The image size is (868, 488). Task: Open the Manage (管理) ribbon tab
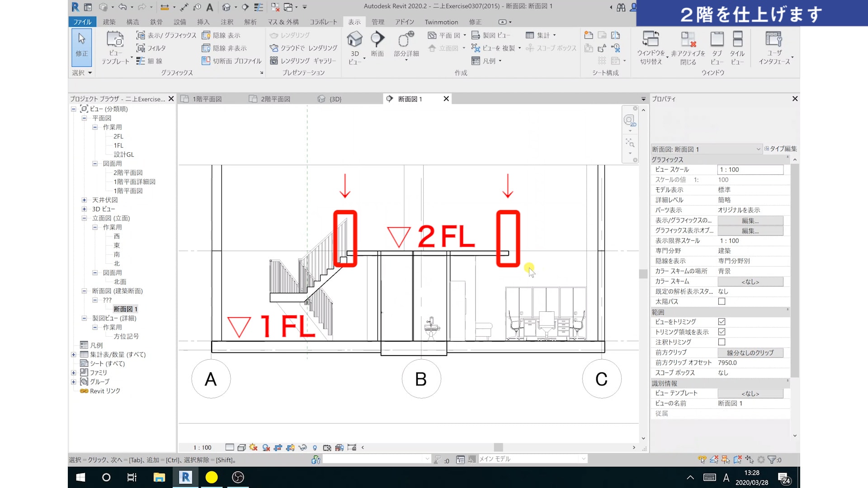click(x=377, y=22)
